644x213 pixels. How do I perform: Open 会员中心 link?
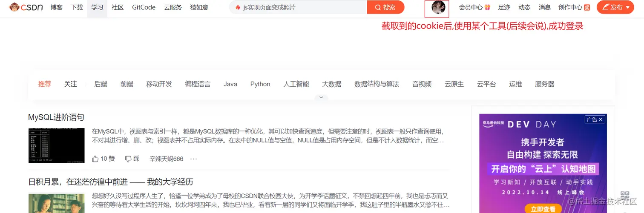tap(471, 7)
